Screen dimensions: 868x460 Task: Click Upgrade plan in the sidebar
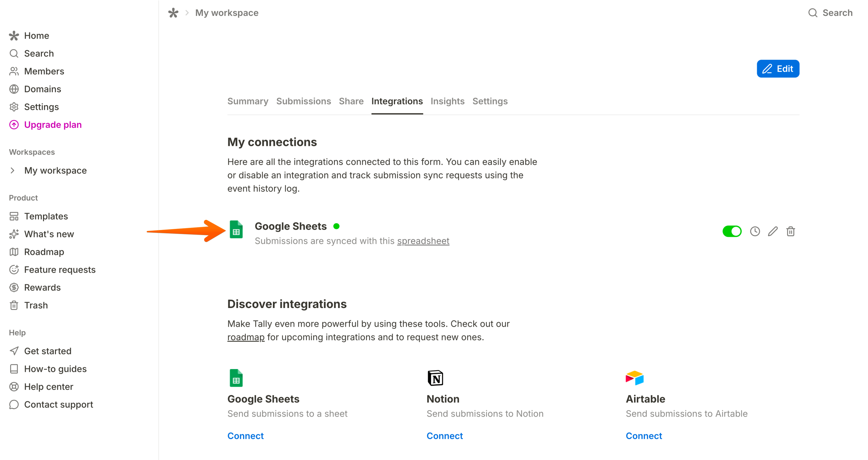(53, 125)
